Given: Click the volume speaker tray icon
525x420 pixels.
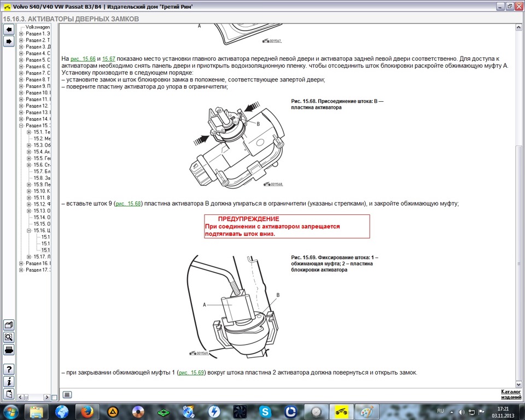Looking at the screenshot, I should click(x=462, y=412).
